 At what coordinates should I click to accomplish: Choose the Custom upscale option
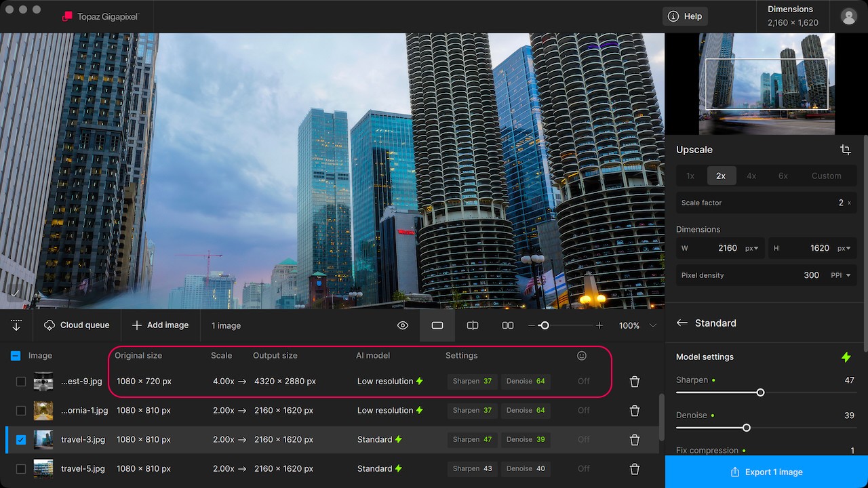(x=826, y=176)
